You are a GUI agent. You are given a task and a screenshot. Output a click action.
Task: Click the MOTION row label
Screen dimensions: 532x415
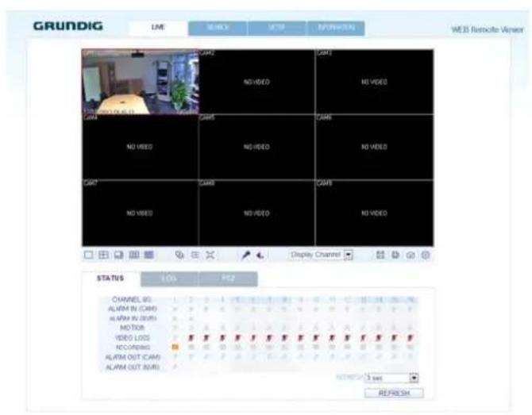[x=133, y=328]
